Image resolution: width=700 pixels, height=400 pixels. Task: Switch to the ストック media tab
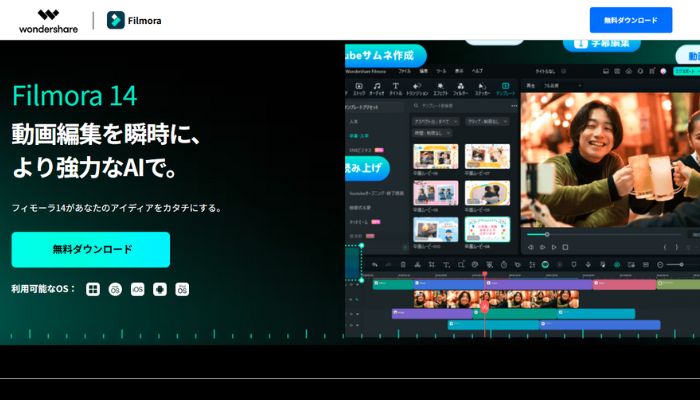359,89
